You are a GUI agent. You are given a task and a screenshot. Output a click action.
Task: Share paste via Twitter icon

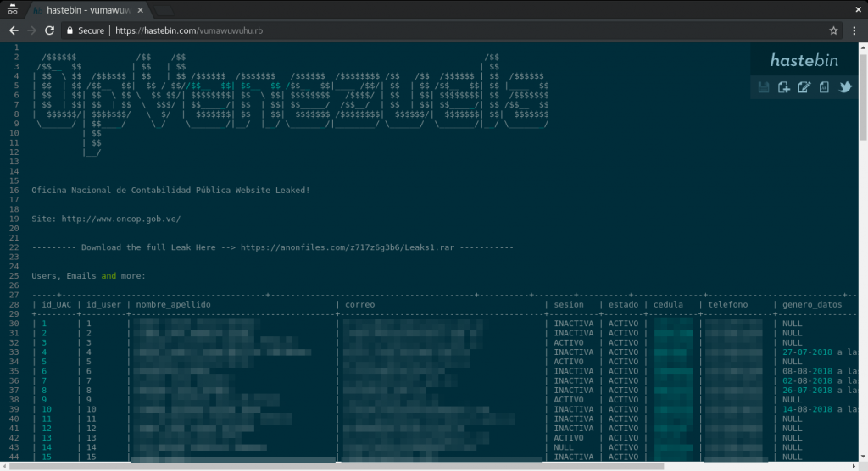(845, 87)
